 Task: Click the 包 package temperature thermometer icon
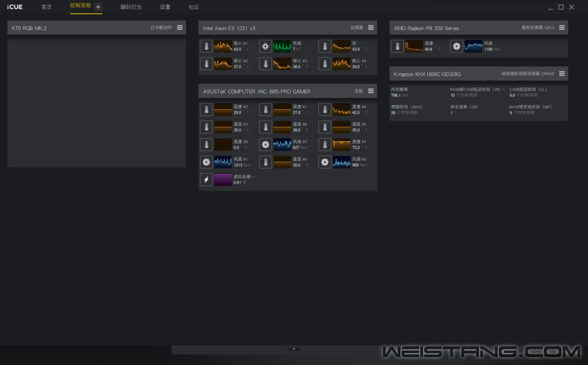pos(325,46)
